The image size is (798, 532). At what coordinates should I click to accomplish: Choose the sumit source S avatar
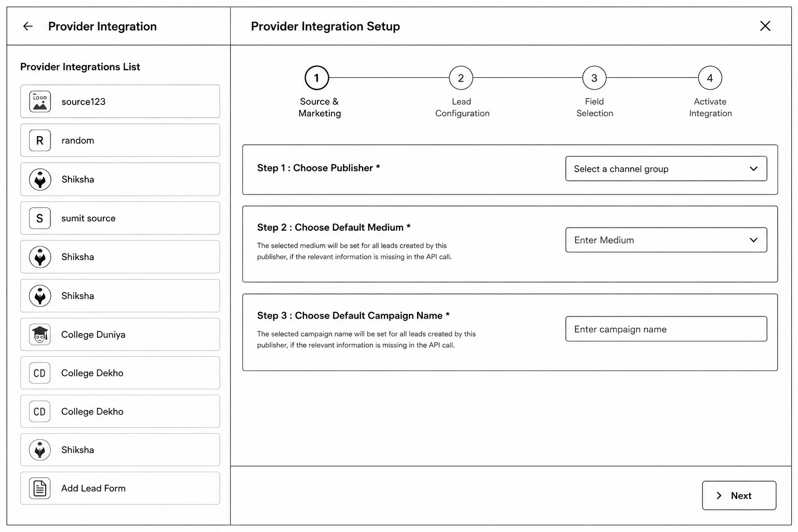[x=40, y=218]
